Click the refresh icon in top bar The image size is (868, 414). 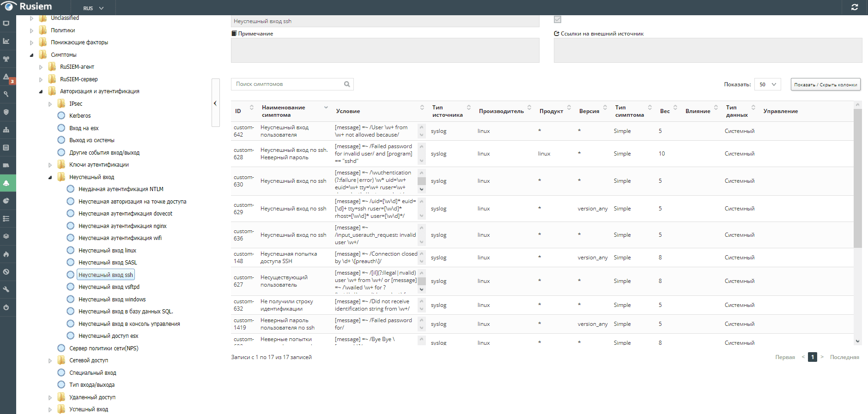click(855, 7)
